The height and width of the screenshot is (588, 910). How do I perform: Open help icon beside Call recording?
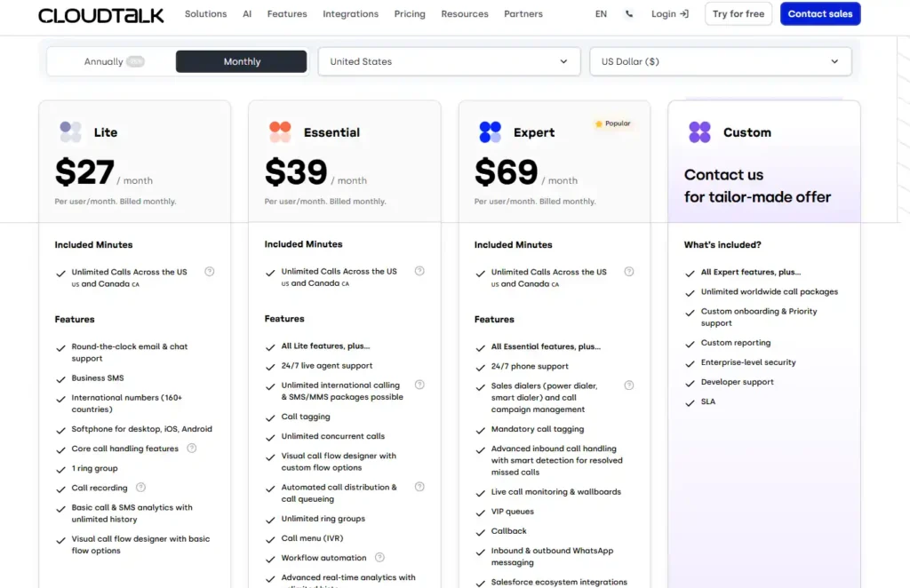(140, 488)
